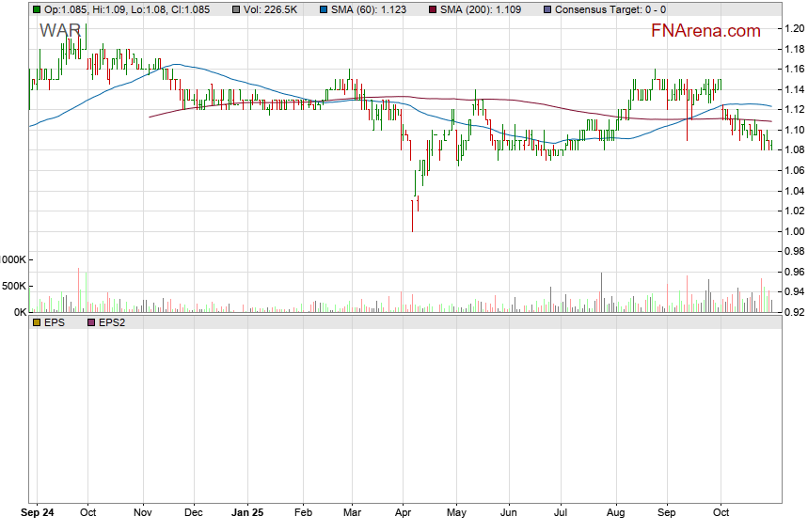
Task: Select the WAR ticker symbol label
Action: pyautogui.click(x=60, y=31)
